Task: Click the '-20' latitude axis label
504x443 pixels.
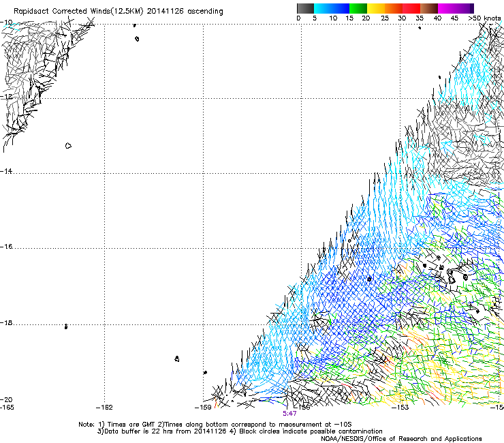Action: tap(6, 399)
